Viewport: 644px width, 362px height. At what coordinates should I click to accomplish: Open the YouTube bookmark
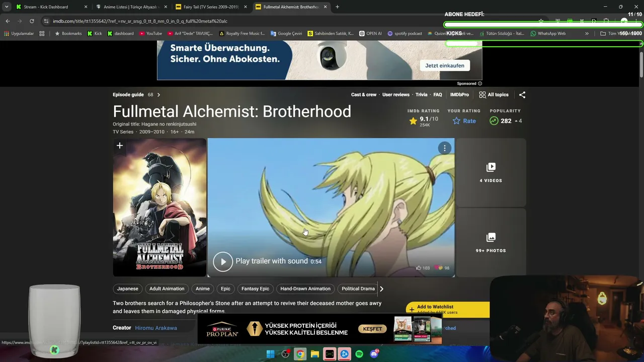[x=151, y=34]
